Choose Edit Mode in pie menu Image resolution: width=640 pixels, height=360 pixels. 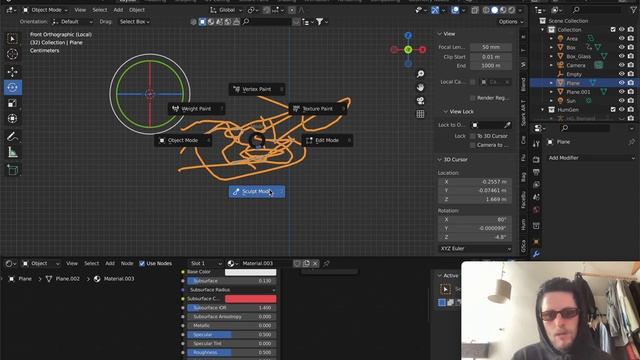327,140
